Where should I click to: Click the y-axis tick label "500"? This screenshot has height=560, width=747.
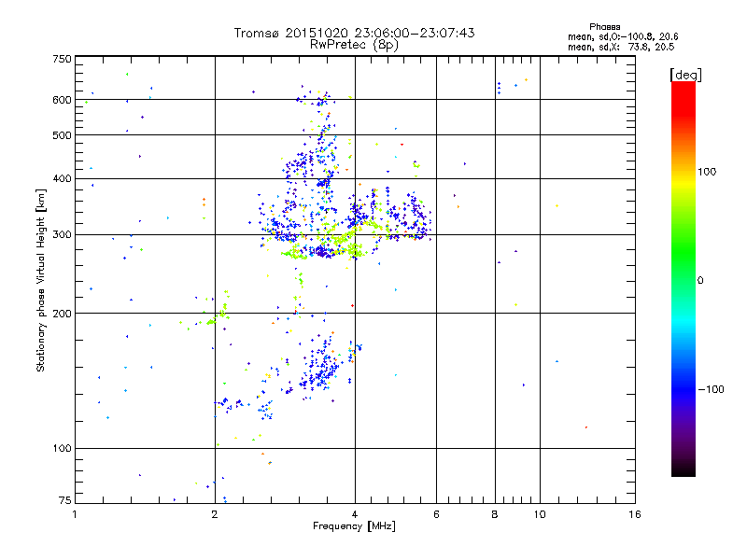coord(62,135)
